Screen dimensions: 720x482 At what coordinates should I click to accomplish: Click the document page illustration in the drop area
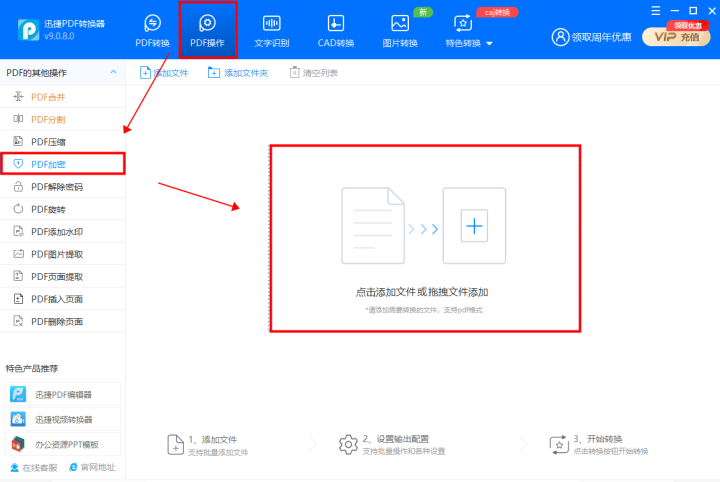[373, 226]
